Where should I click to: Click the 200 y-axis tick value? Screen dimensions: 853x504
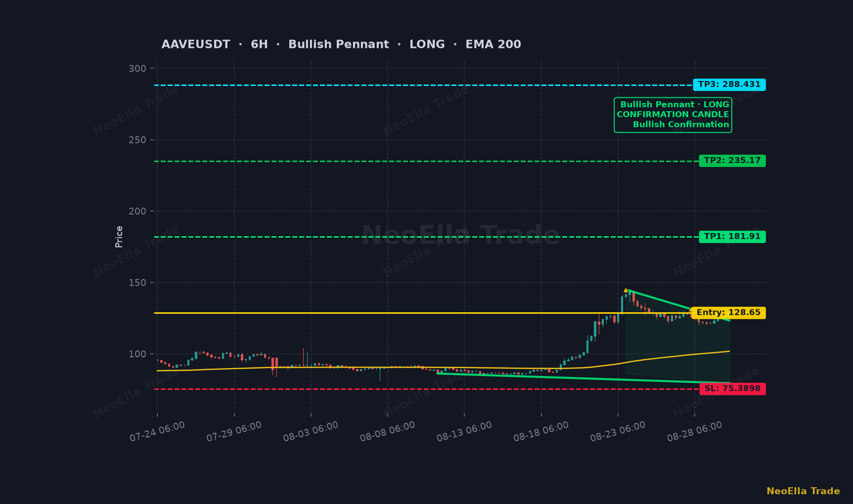pyautogui.click(x=137, y=211)
